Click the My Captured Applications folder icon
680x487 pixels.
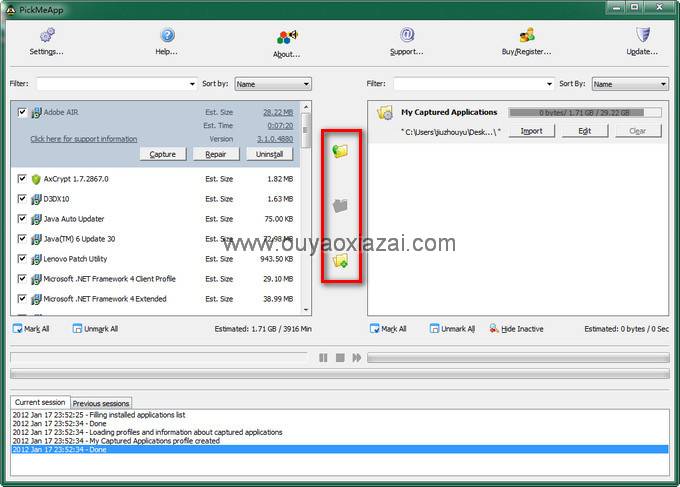click(385, 113)
